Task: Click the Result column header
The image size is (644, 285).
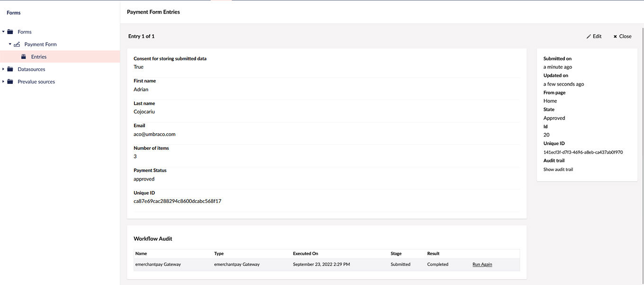Action: [x=433, y=254]
